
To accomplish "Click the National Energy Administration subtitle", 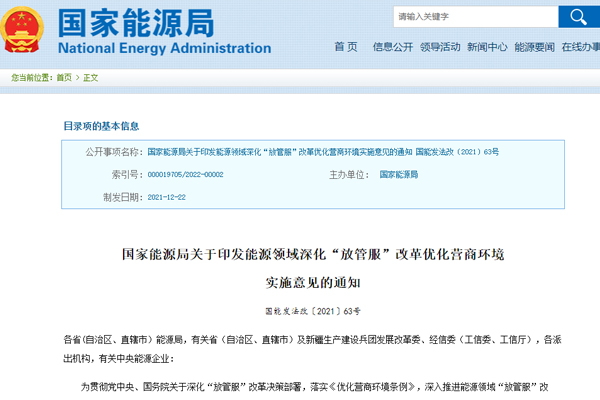I will 150,48.
